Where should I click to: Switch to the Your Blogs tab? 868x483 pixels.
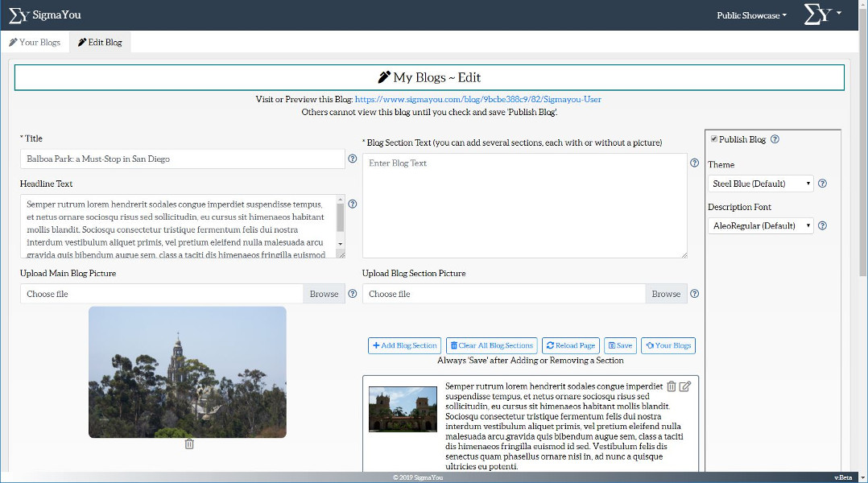coord(35,42)
